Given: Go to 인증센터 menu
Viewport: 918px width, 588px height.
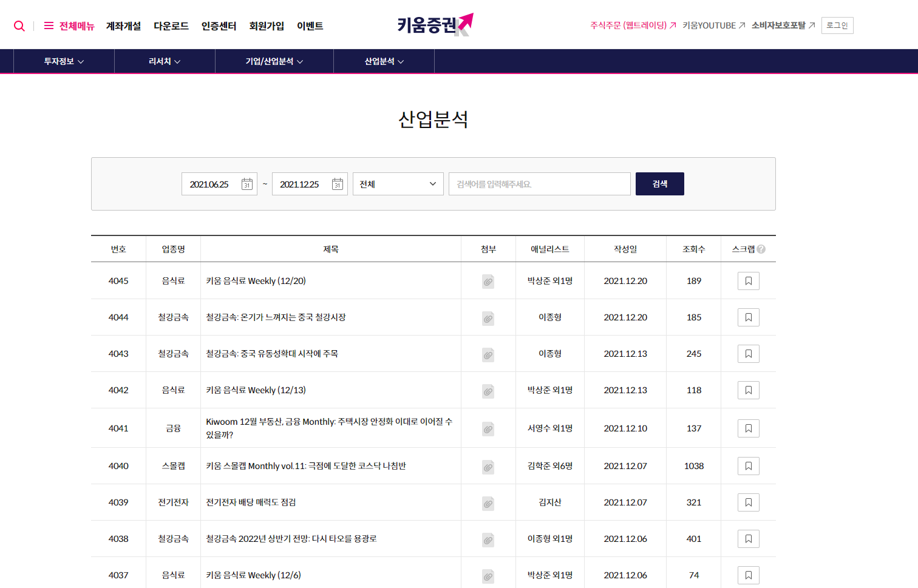Looking at the screenshot, I should (219, 26).
